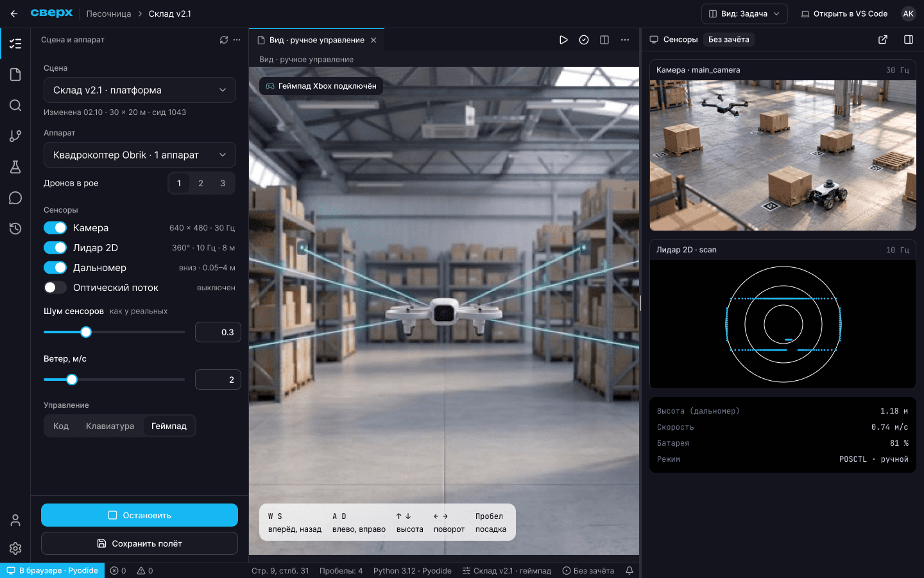Open the Вид: Задача view dropdown
The image size is (924, 578).
coord(744,13)
